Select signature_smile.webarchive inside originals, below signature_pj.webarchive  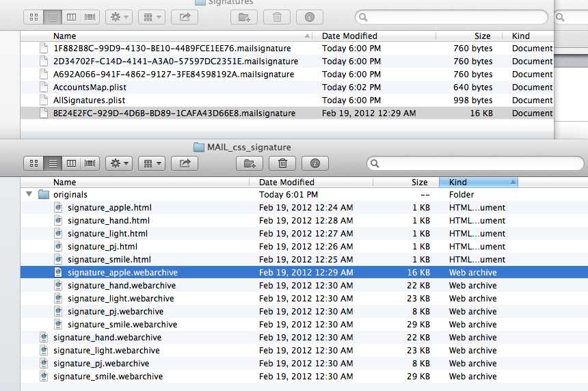click(x=304, y=325)
